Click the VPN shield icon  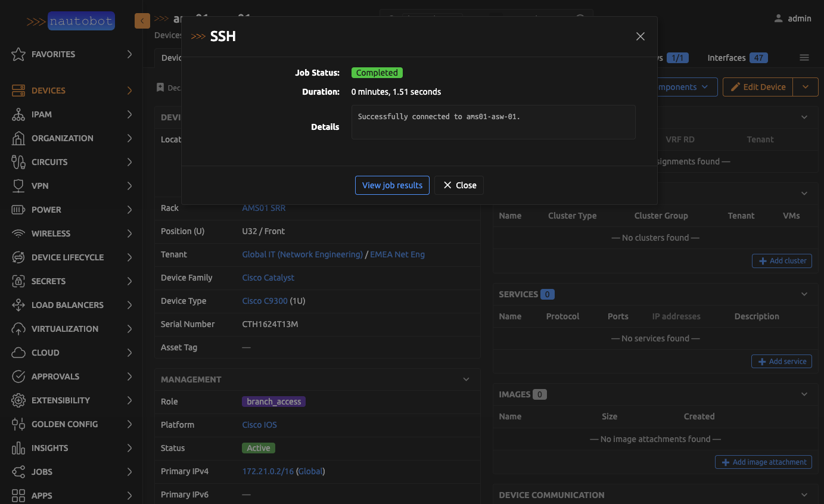pyautogui.click(x=18, y=186)
